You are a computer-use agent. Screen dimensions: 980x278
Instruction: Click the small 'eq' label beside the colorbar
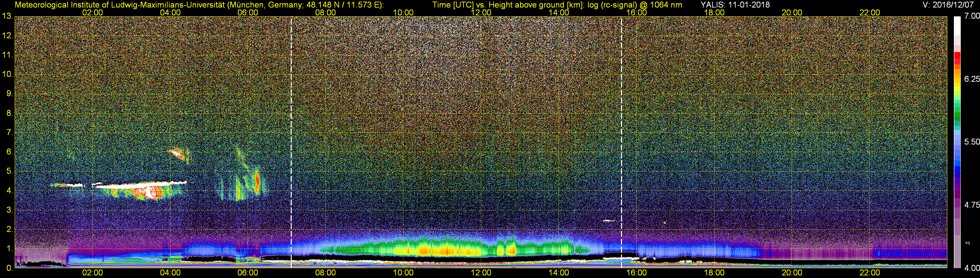pyautogui.click(x=968, y=243)
